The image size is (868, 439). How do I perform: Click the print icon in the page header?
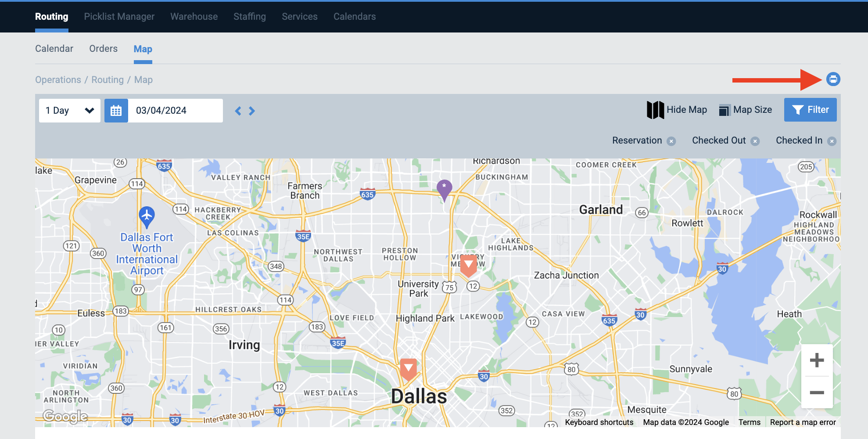[x=833, y=79]
